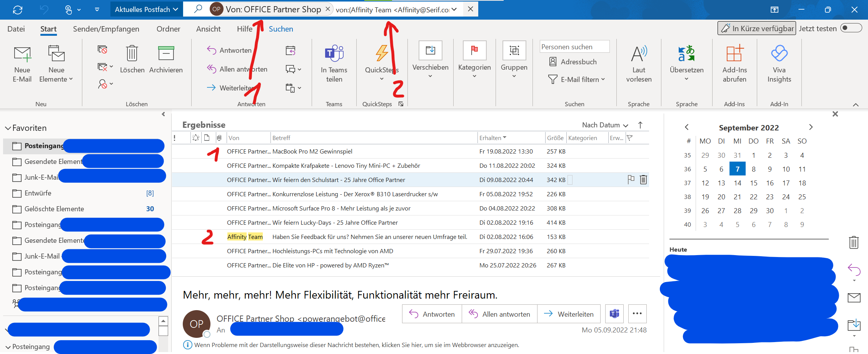Open more actions ellipsis in reading pane
The height and width of the screenshot is (354, 868).
(x=637, y=314)
